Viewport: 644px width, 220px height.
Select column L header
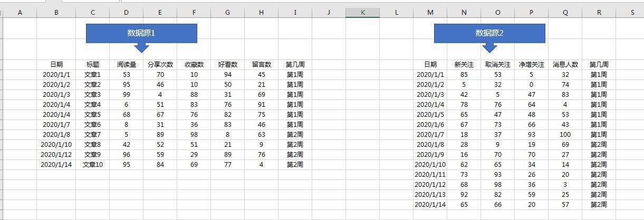(x=396, y=13)
